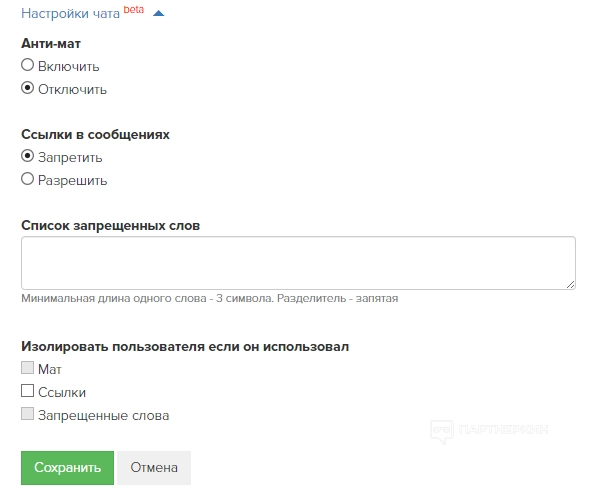Choose the Разрешить radio for message links
The width and height of the screenshot is (599, 496).
click(x=28, y=179)
